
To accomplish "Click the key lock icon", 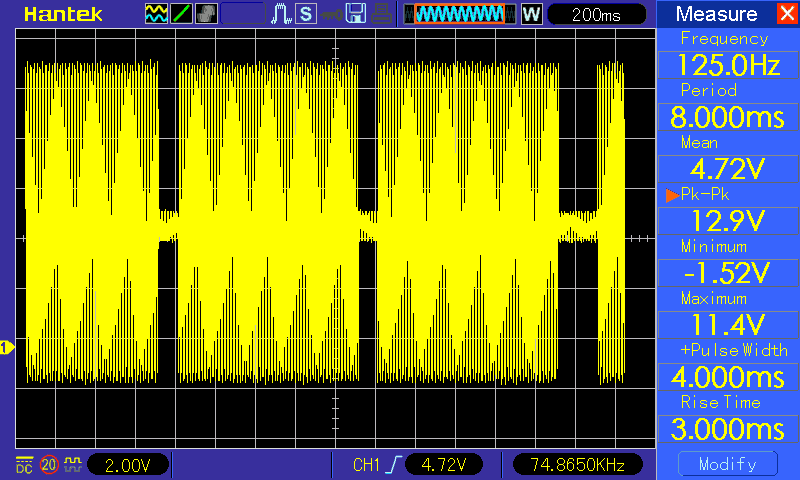I will (332, 15).
